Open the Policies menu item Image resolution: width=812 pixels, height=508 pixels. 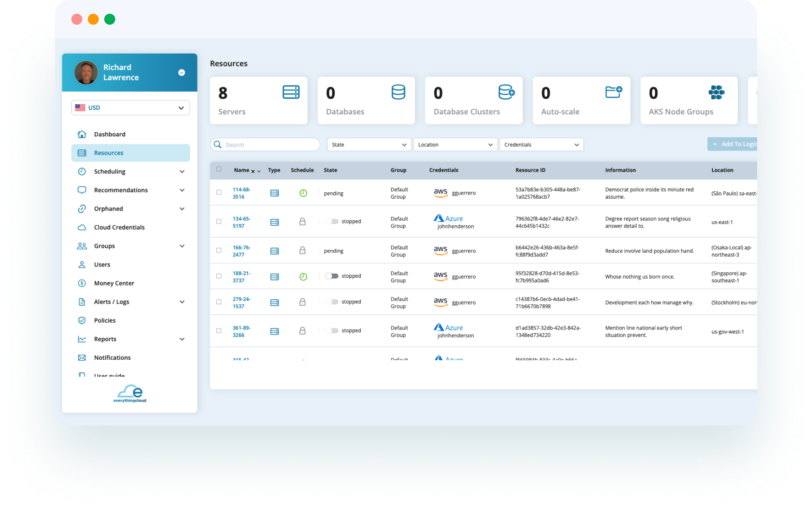point(131,320)
